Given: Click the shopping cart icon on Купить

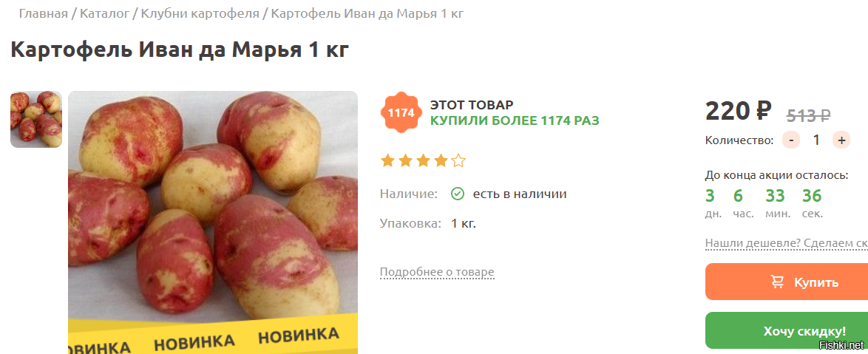Looking at the screenshot, I should click(x=777, y=282).
